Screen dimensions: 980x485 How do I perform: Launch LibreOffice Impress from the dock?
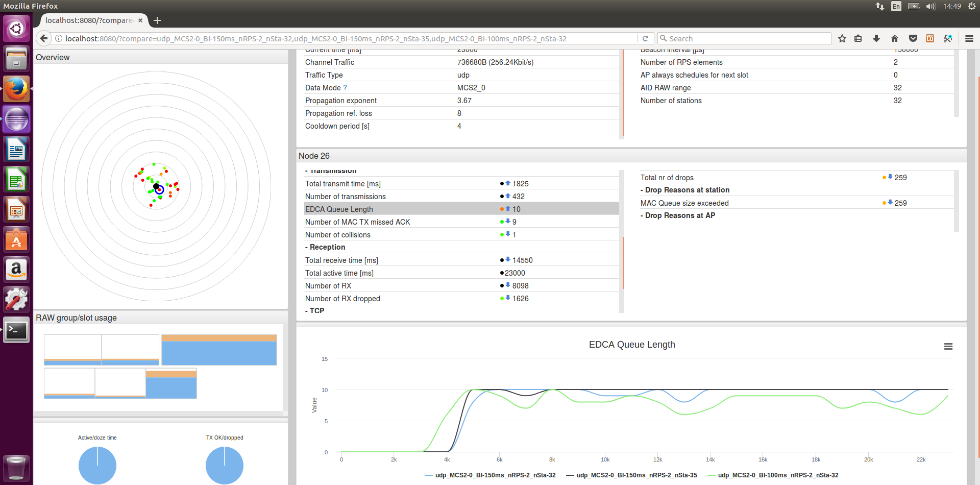pyautogui.click(x=16, y=210)
